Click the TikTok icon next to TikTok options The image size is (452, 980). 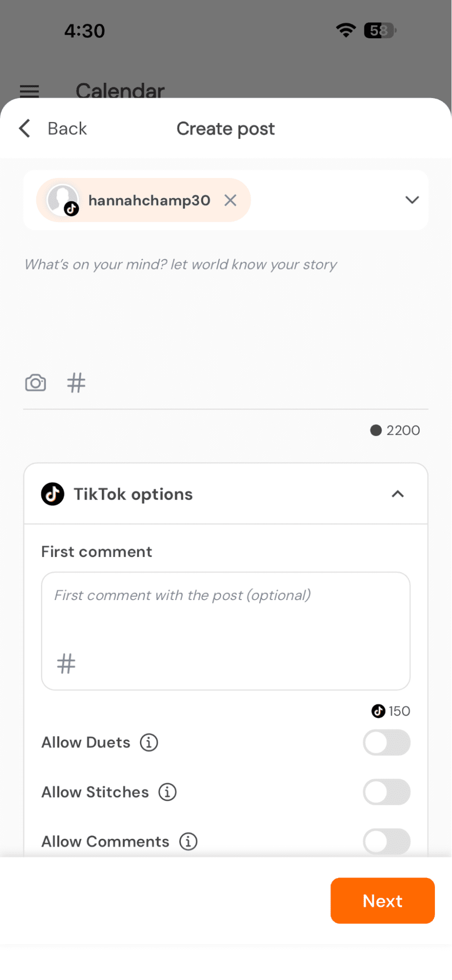coord(52,494)
